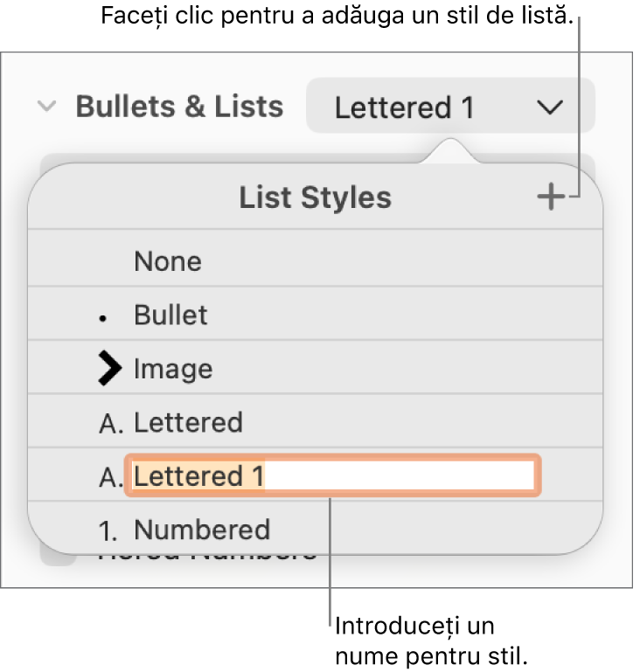640x672 pixels.
Task: Click the black arrow marker beside Image
Action: click(109, 369)
